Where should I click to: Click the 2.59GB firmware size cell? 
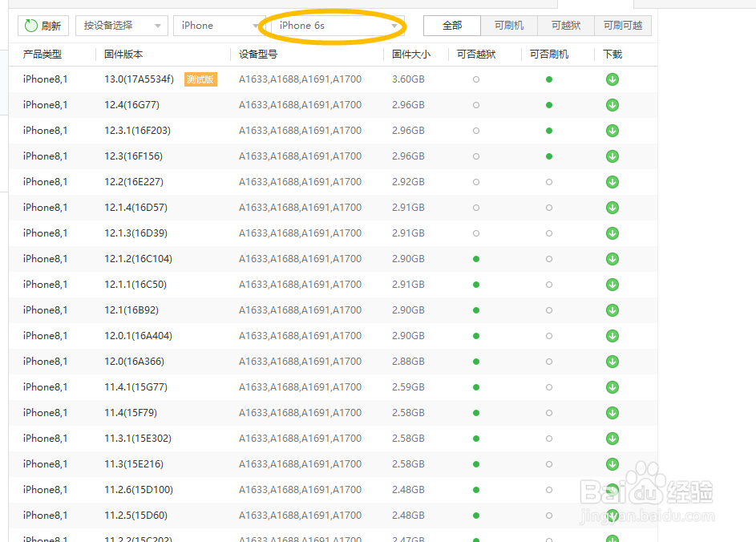[x=408, y=387]
